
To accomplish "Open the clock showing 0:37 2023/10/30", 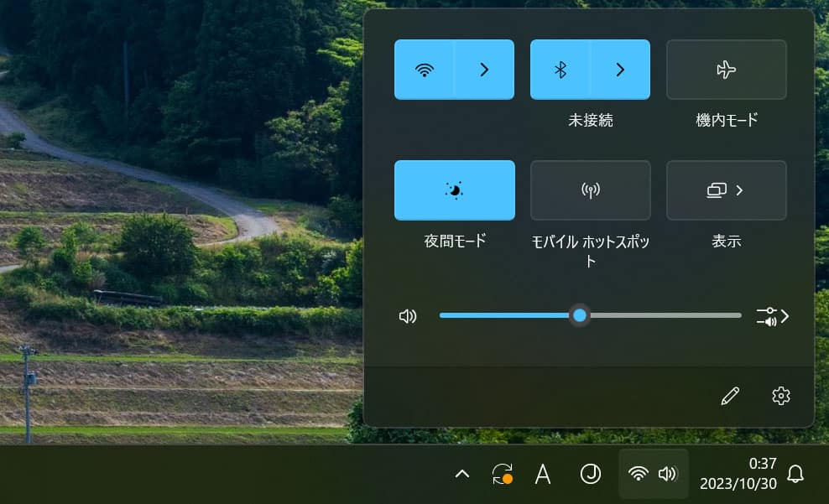I will (738, 474).
